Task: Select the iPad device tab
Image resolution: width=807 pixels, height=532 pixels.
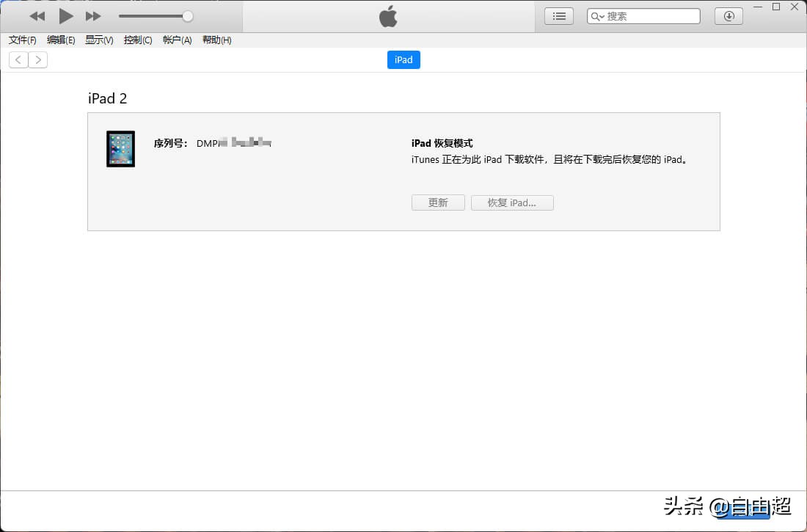Action: (x=403, y=59)
